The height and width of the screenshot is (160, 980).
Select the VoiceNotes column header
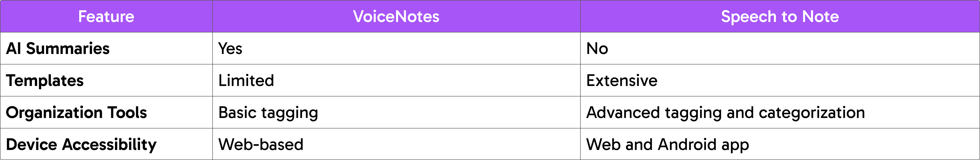coord(396,17)
